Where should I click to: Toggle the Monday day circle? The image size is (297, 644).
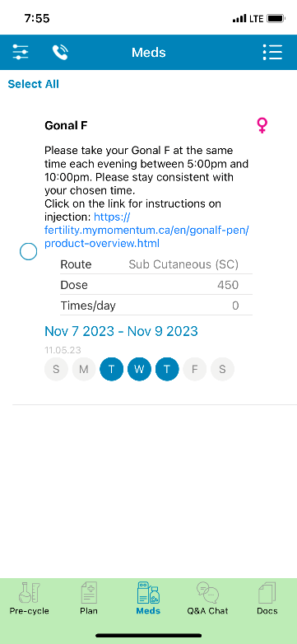tap(84, 369)
